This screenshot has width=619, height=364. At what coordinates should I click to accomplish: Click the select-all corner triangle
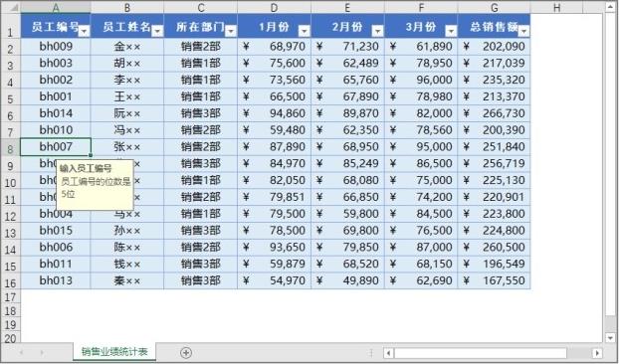pos(11,7)
